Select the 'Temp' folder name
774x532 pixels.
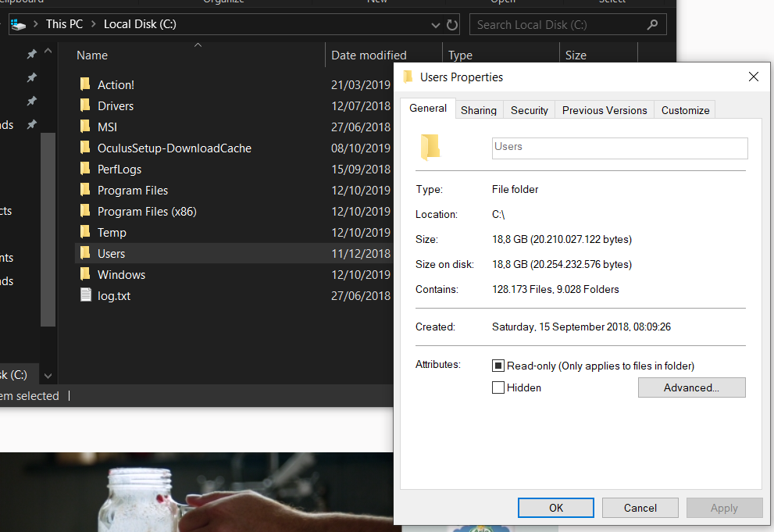112,233
